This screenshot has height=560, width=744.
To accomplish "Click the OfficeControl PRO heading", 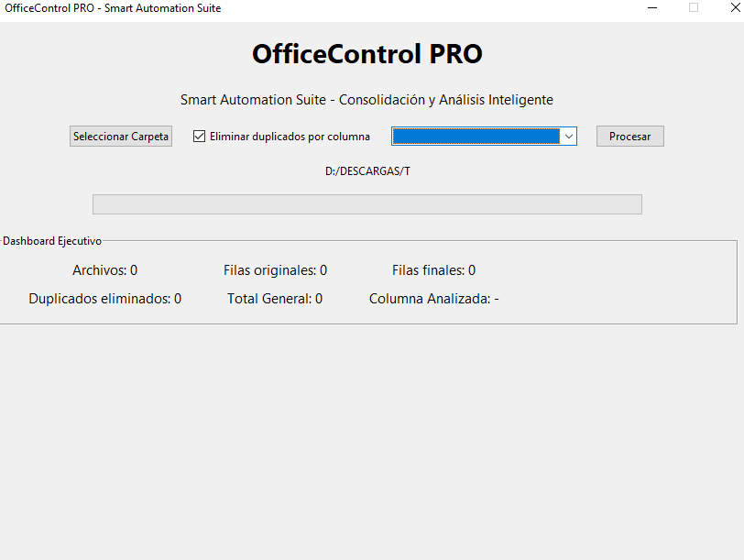I will click(367, 54).
